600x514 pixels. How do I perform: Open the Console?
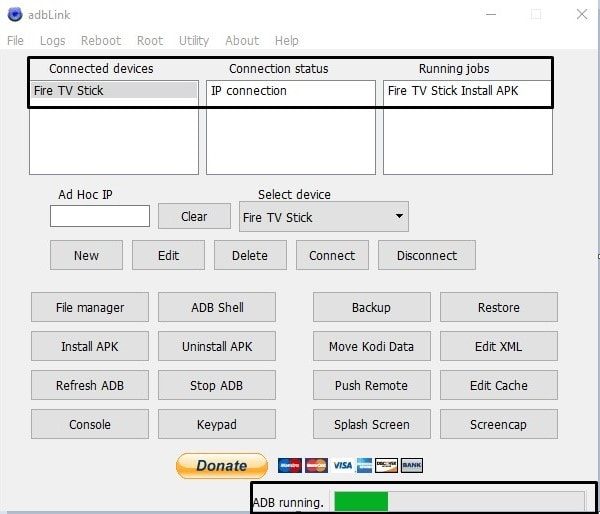coord(90,424)
